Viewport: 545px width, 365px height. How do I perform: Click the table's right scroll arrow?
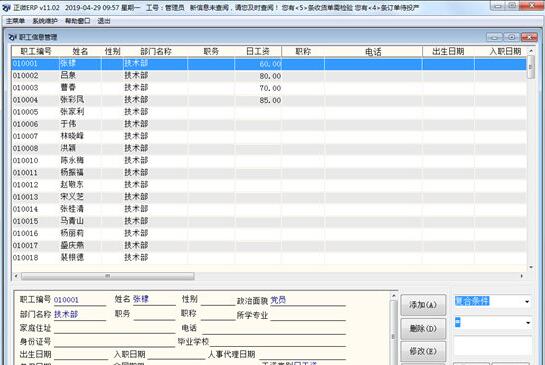(x=521, y=276)
